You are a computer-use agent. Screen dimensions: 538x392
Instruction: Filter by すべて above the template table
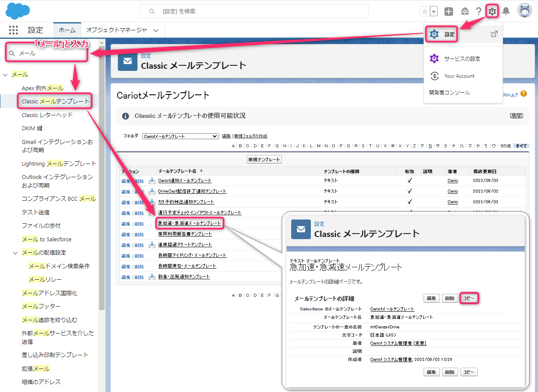[x=521, y=146]
